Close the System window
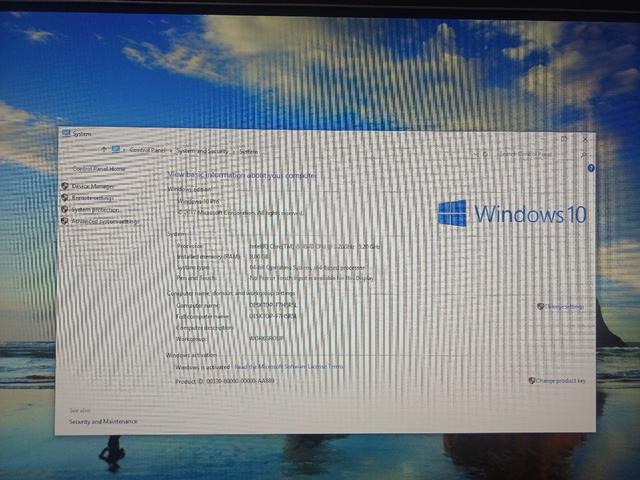The image size is (640, 480). click(585, 139)
